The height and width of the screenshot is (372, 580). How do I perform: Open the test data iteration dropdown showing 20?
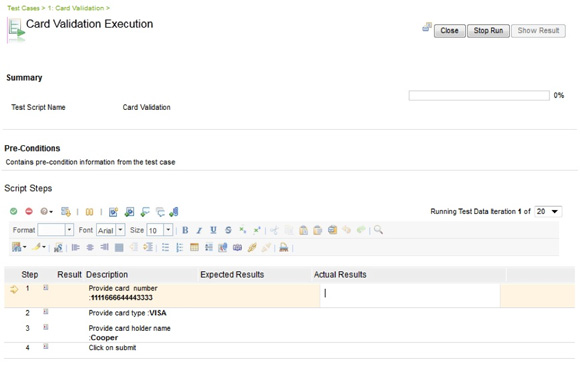pyautogui.click(x=548, y=212)
